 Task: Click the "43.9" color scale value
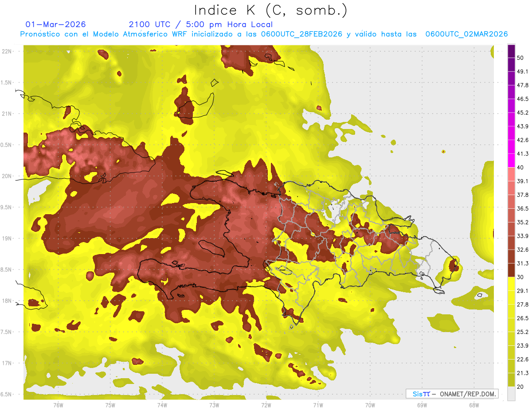click(x=523, y=126)
